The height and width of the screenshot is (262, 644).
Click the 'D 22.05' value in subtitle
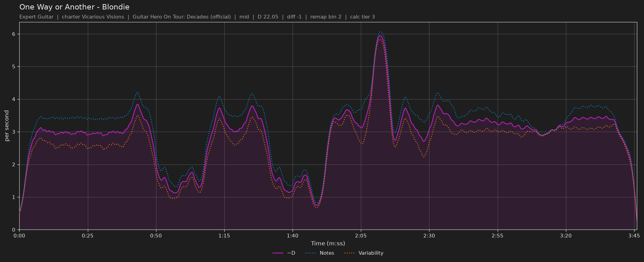point(268,17)
